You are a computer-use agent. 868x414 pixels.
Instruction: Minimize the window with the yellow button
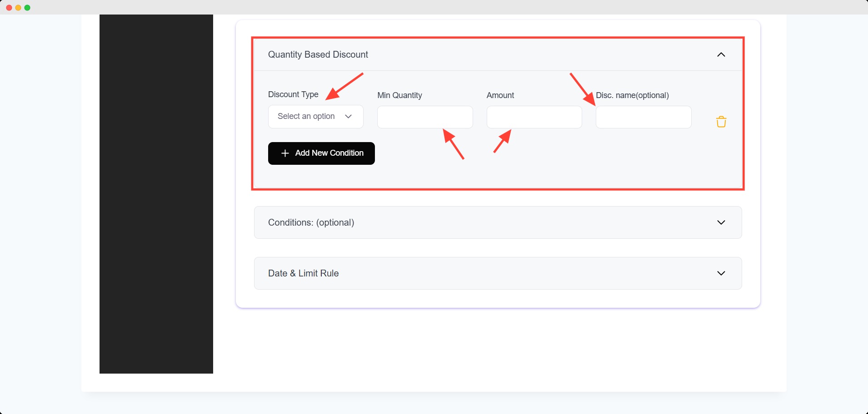coord(18,8)
